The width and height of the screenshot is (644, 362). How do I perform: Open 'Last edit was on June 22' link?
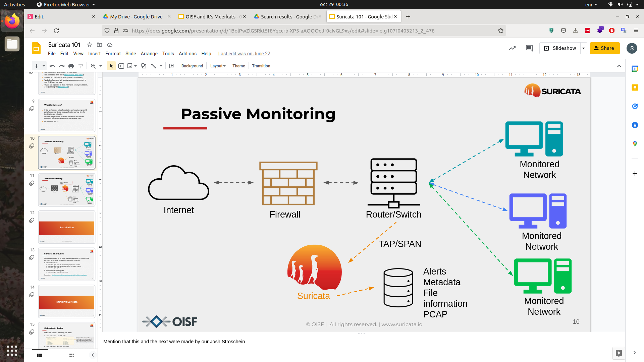244,54
